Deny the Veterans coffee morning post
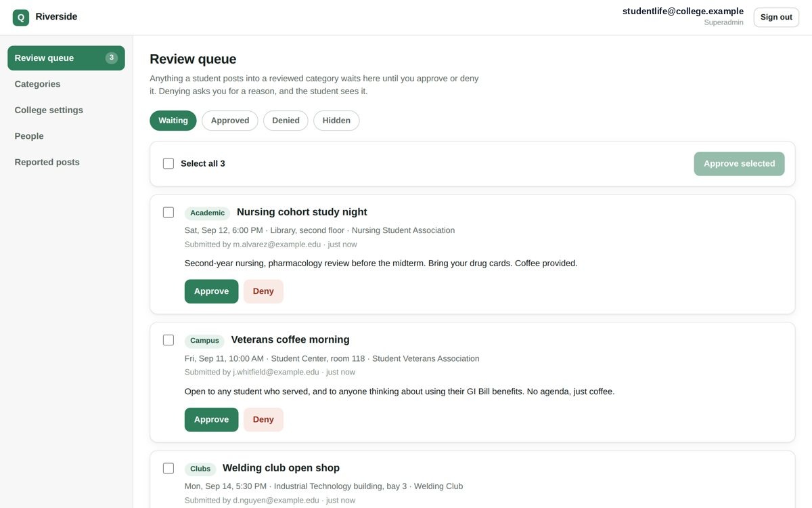 (x=263, y=420)
